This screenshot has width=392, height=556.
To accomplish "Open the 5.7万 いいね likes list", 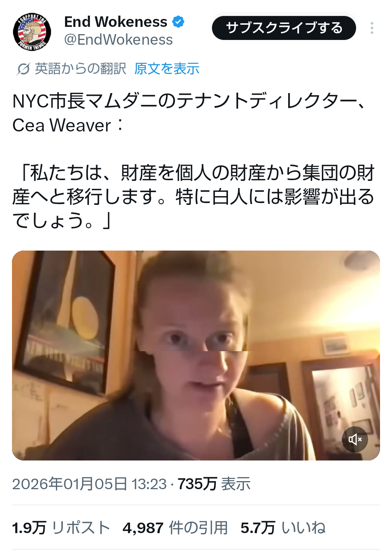I will 283,528.
